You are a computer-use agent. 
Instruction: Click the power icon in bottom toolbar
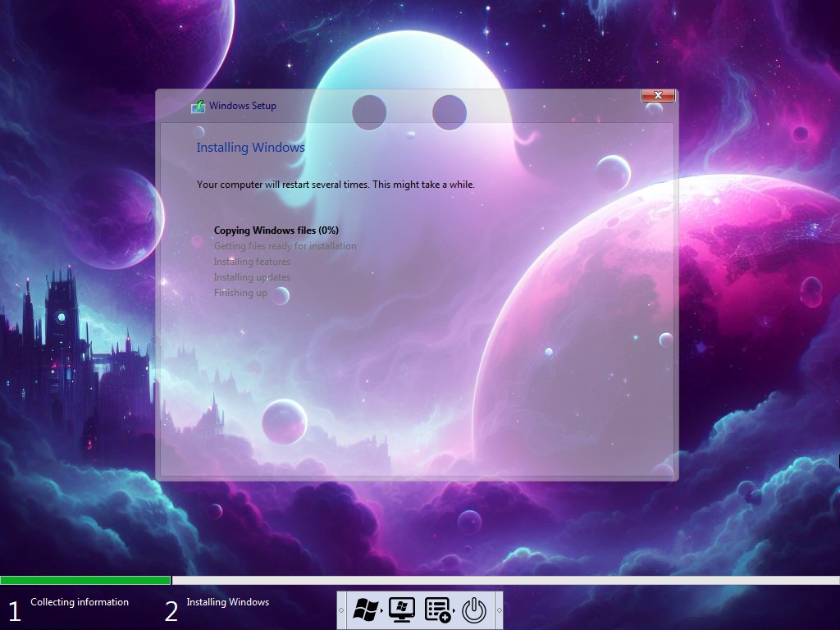point(475,609)
